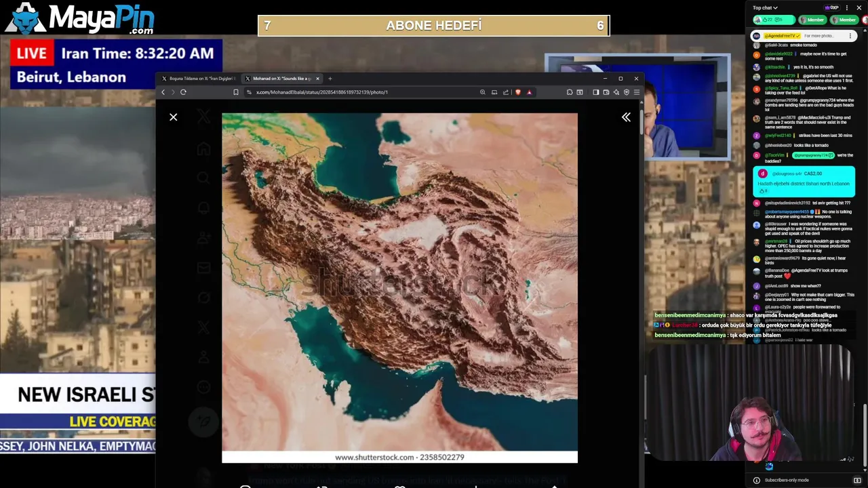
Task: Open the pinned message three-dot menu
Action: tap(850, 36)
